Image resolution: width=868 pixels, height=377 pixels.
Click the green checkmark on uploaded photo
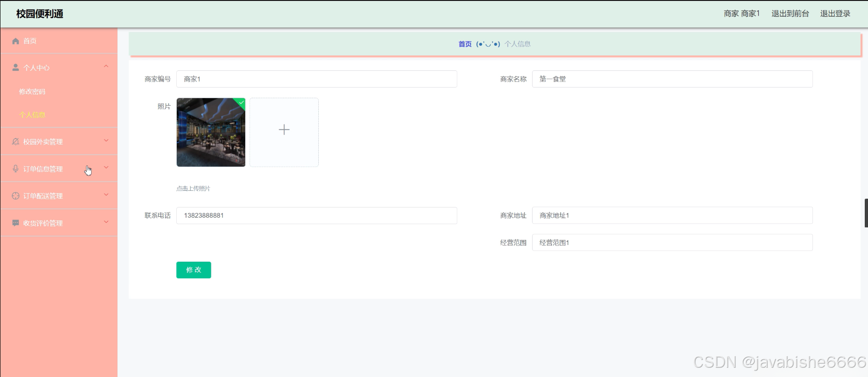pos(241,102)
